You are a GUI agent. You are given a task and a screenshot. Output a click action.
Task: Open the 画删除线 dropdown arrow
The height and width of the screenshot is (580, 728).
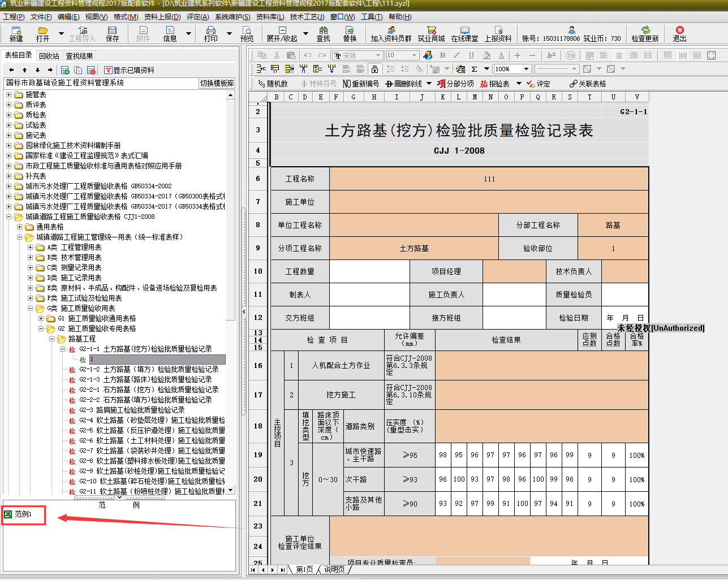[429, 84]
